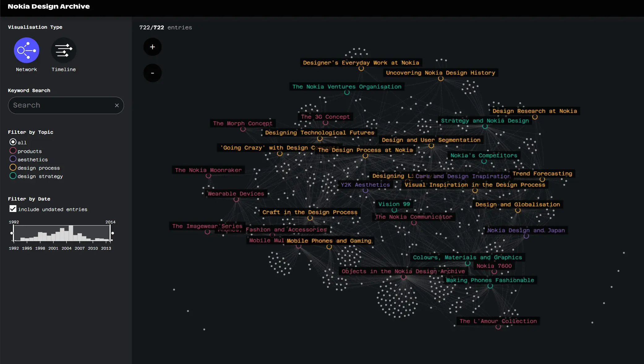Select 'Fashion and Accessories' label
Viewport: 644px width, 364px height.
click(x=286, y=230)
